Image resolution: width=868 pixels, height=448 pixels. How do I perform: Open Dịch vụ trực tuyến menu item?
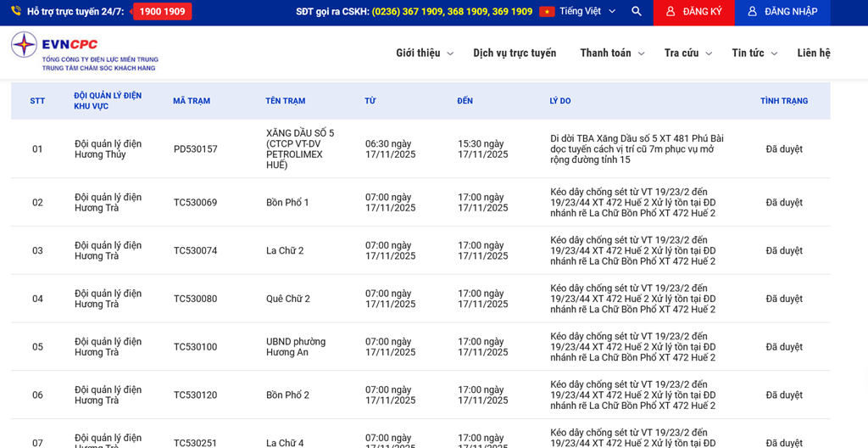click(x=515, y=53)
